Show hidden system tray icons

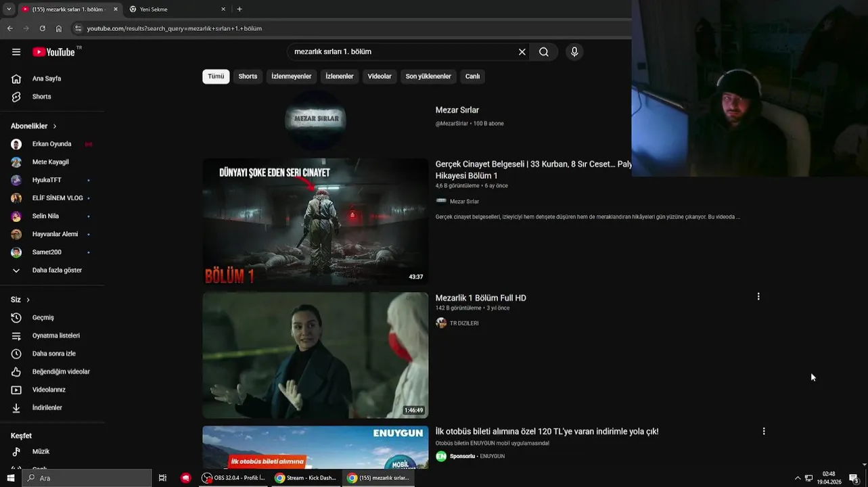[798, 478]
